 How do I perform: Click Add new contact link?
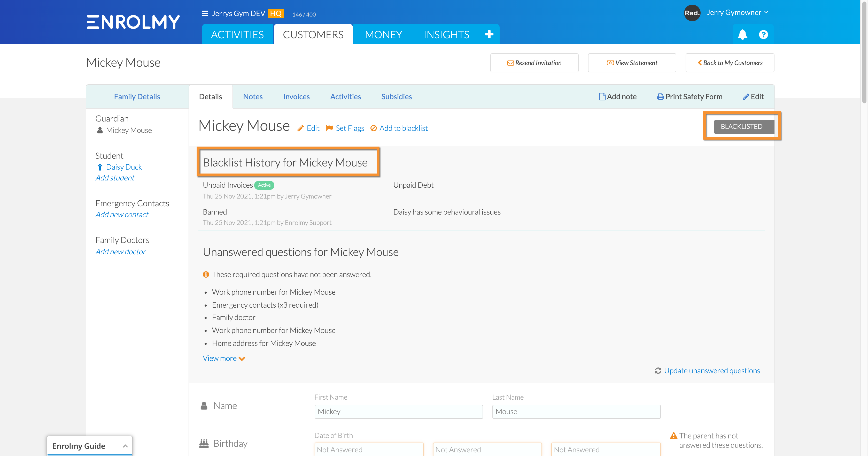click(122, 215)
